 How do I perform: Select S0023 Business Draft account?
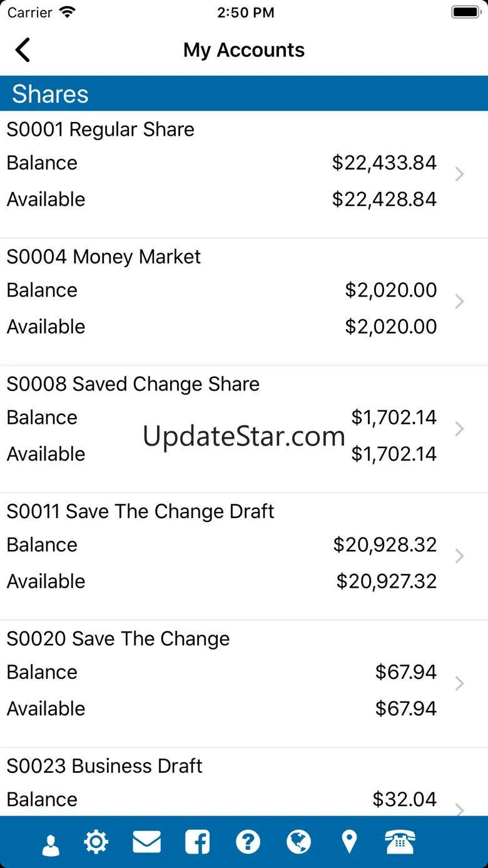pos(105,766)
